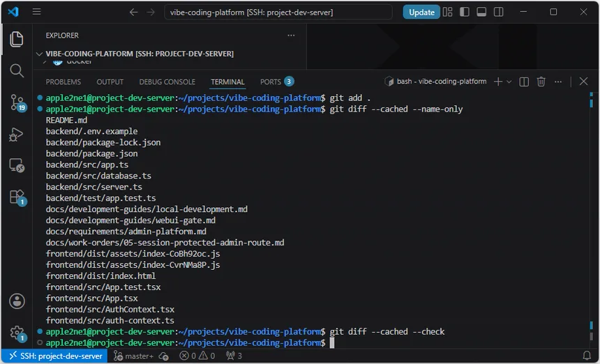This screenshot has height=364, width=600.
Task: Split the terminal
Action: [x=524, y=82]
